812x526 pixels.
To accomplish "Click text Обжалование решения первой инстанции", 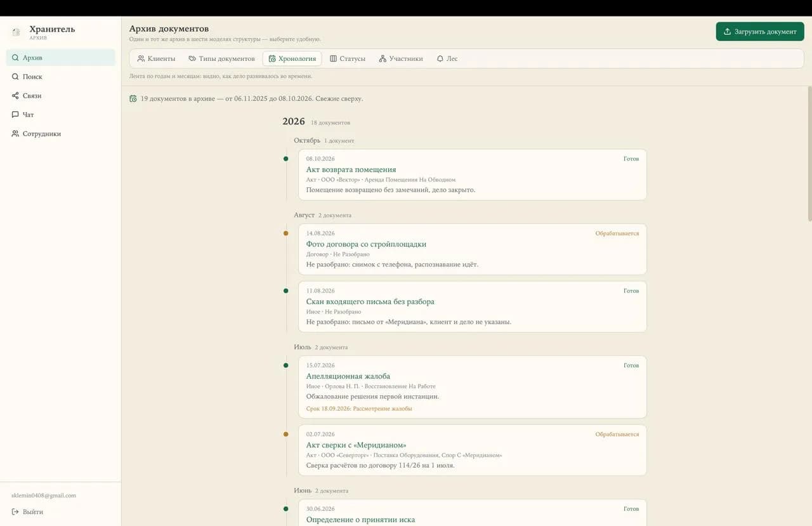I will coord(373,397).
